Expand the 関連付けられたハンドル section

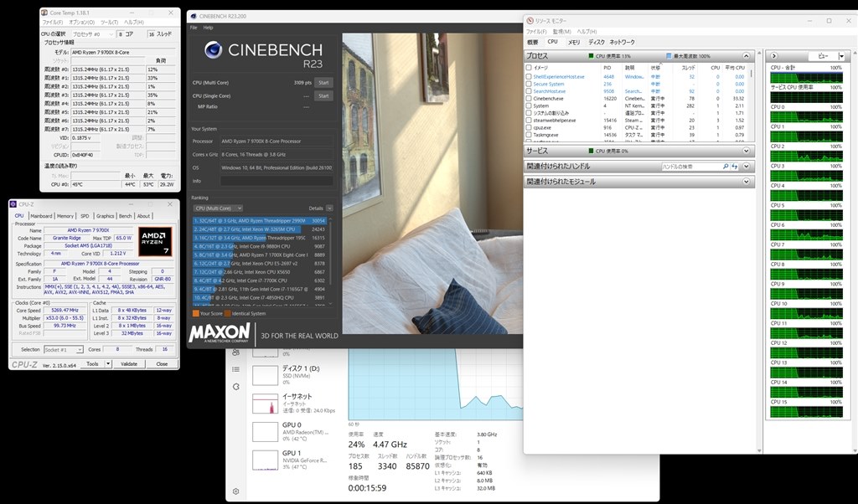[746, 166]
